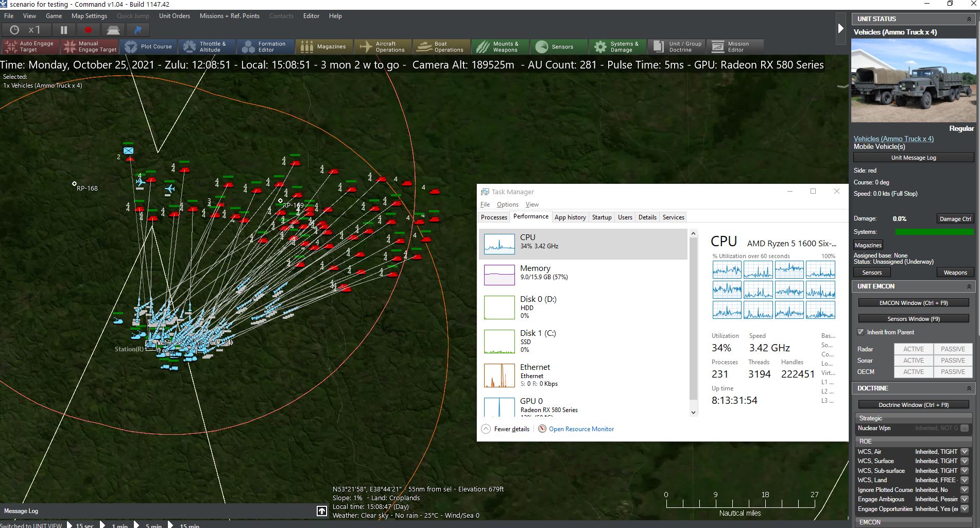Open the Doctrine Window button
Viewport: 980px width, 528px height.
click(913, 405)
